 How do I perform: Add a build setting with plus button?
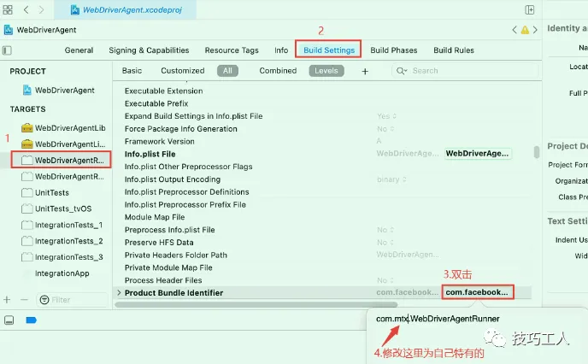[x=365, y=71]
